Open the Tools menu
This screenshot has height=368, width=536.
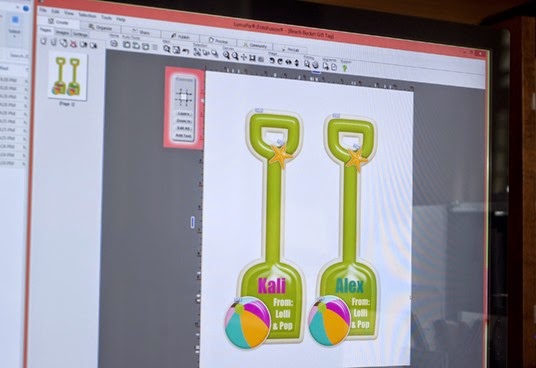click(x=106, y=17)
